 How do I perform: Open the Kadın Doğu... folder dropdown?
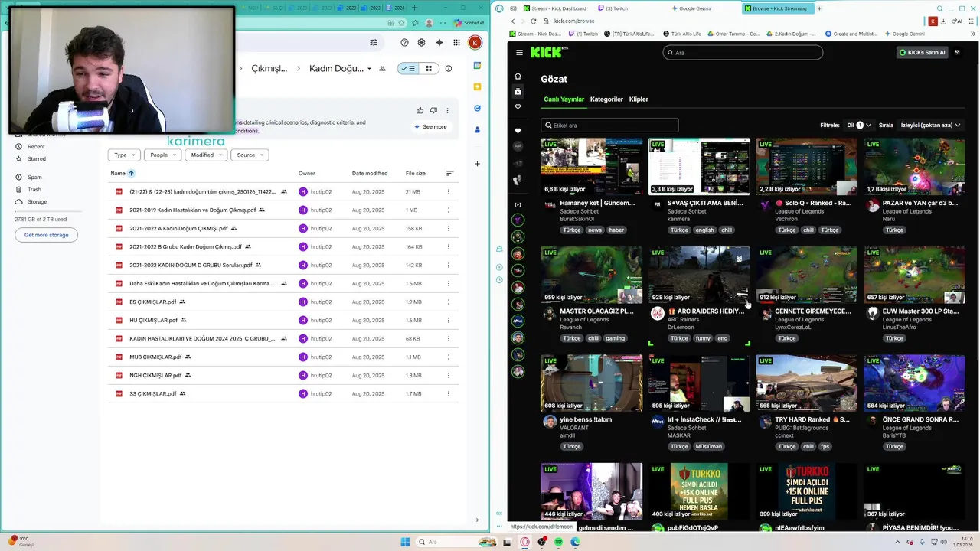click(369, 68)
